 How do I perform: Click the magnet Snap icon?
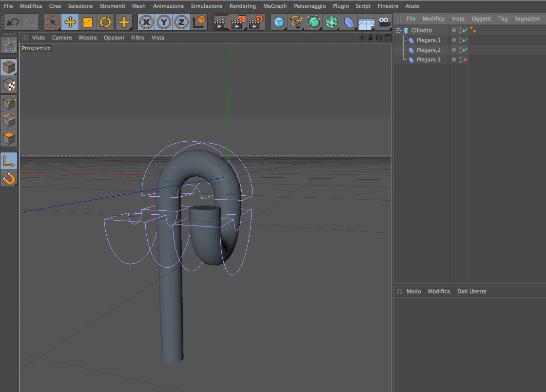[x=9, y=179]
